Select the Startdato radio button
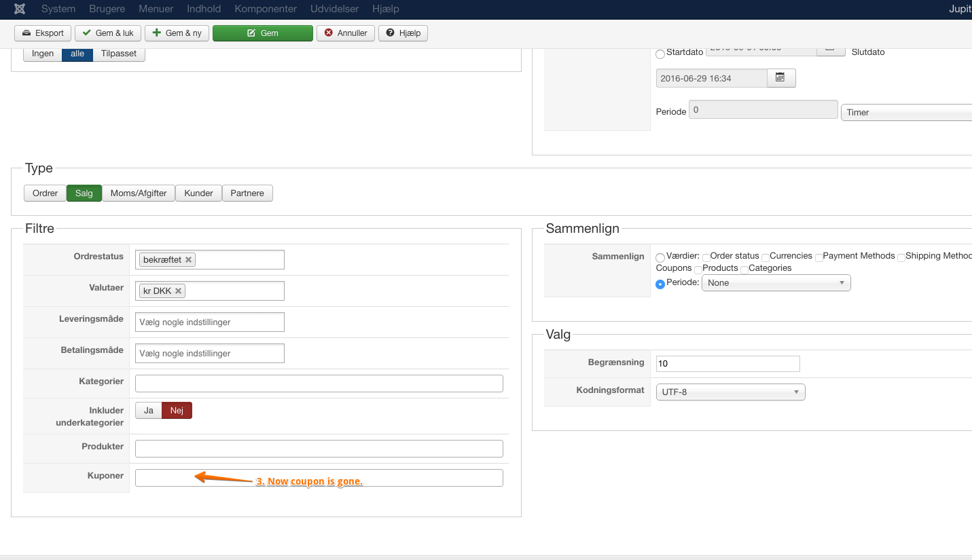This screenshot has width=972, height=560. tap(660, 54)
